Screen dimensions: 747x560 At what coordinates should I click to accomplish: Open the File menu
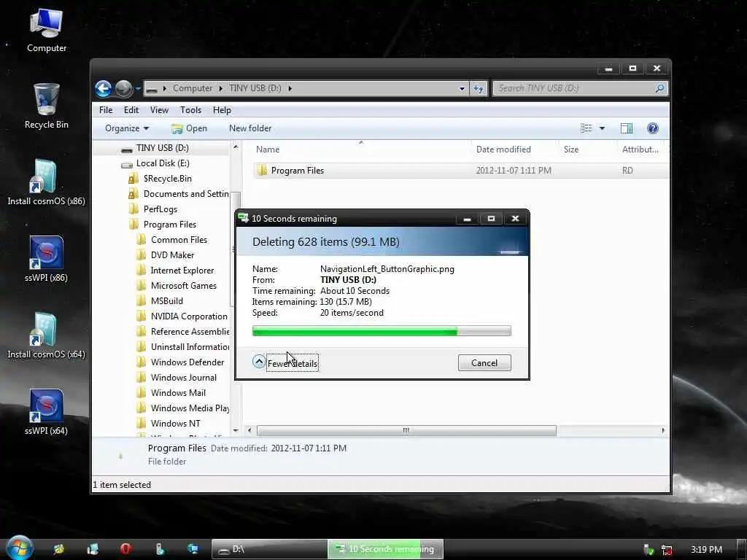106,110
